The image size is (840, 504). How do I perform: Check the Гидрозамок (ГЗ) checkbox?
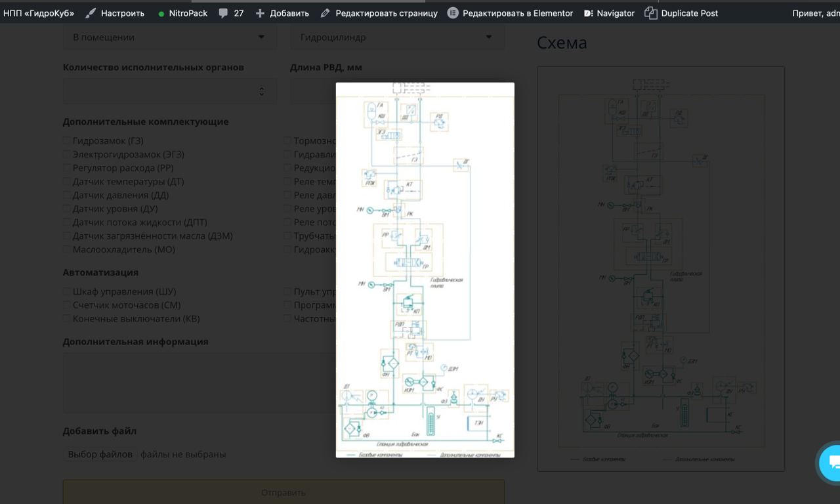[x=67, y=140]
